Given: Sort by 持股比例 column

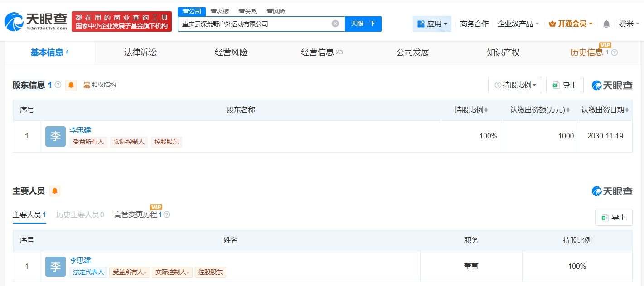Looking at the screenshot, I should tap(471, 110).
